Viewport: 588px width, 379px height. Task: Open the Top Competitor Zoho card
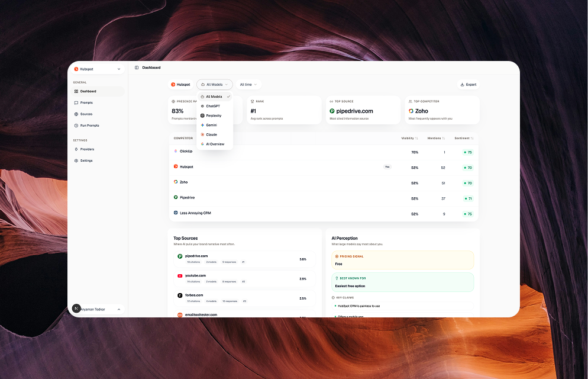pos(442,110)
